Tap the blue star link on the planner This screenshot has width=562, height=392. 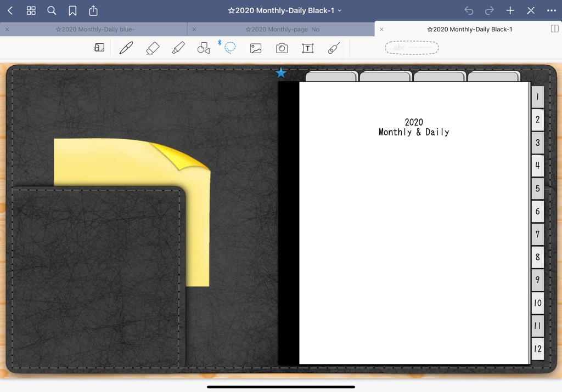point(281,73)
